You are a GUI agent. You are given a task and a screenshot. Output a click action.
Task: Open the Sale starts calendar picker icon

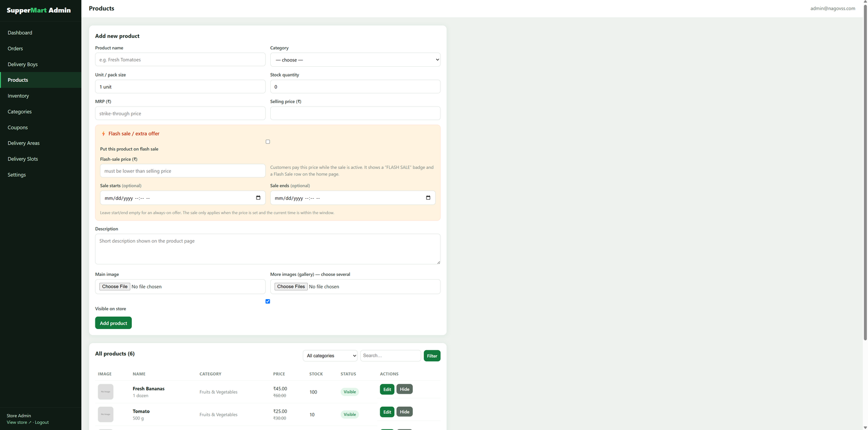(258, 198)
